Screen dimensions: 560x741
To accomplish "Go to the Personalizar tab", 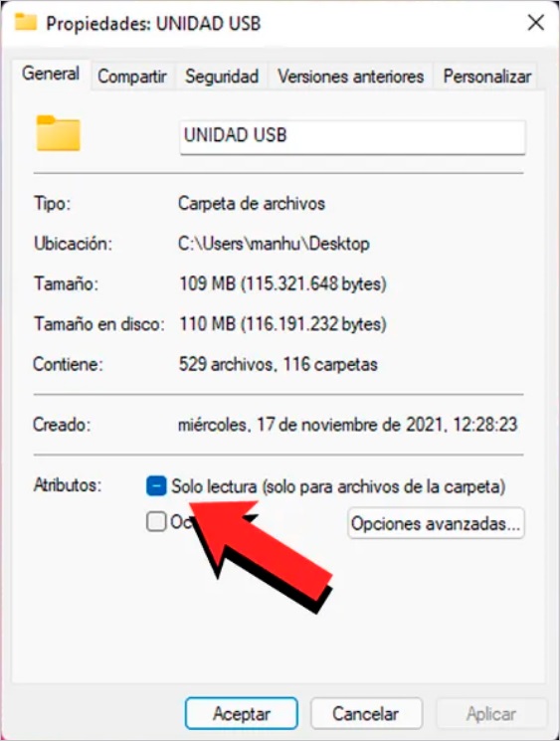I will point(486,76).
